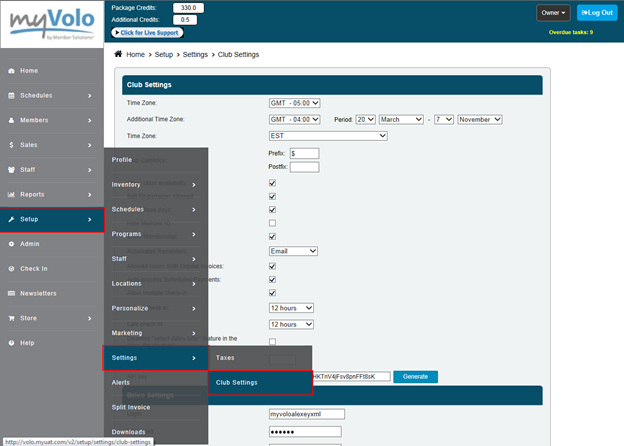Click into the Prefix input field
The height and width of the screenshot is (446, 624).
(304, 153)
